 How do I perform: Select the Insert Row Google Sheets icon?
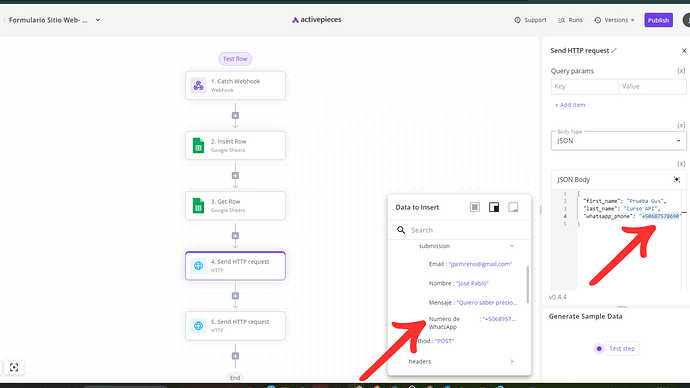pyautogui.click(x=198, y=146)
